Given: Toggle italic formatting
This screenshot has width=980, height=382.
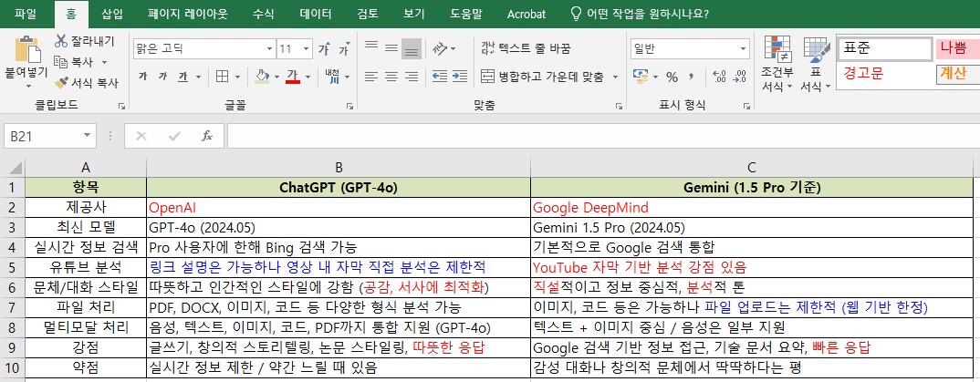Looking at the screenshot, I should [162, 77].
